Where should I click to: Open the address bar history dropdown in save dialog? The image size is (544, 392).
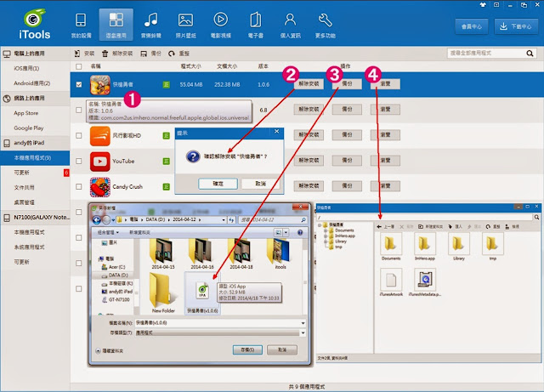click(224, 219)
